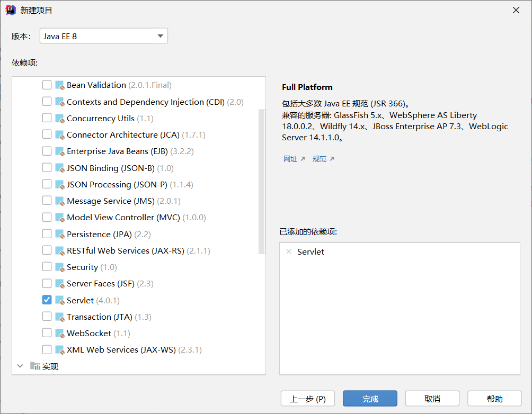The height and width of the screenshot is (414, 532).
Task: Enable the Security checkbox
Action: (x=47, y=267)
